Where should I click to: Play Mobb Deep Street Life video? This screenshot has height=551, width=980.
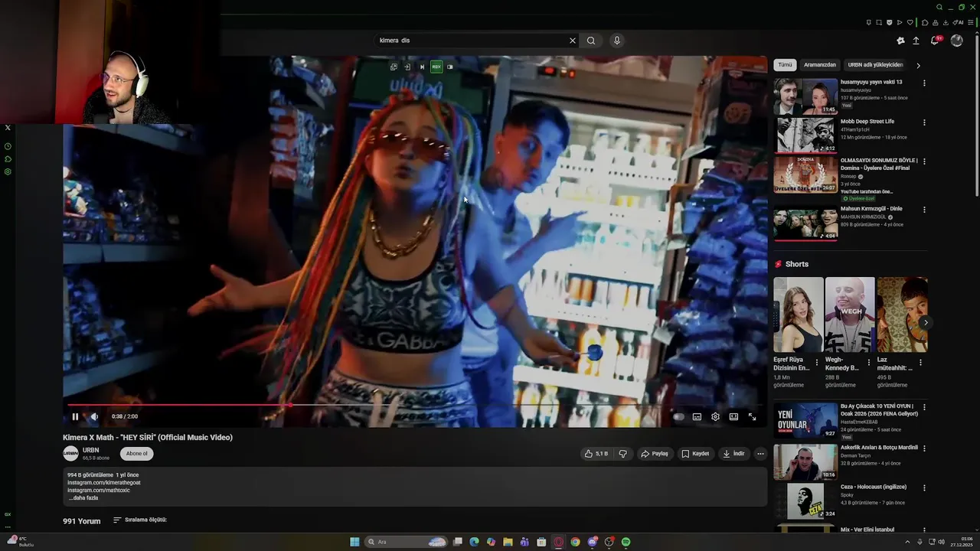pos(805,135)
